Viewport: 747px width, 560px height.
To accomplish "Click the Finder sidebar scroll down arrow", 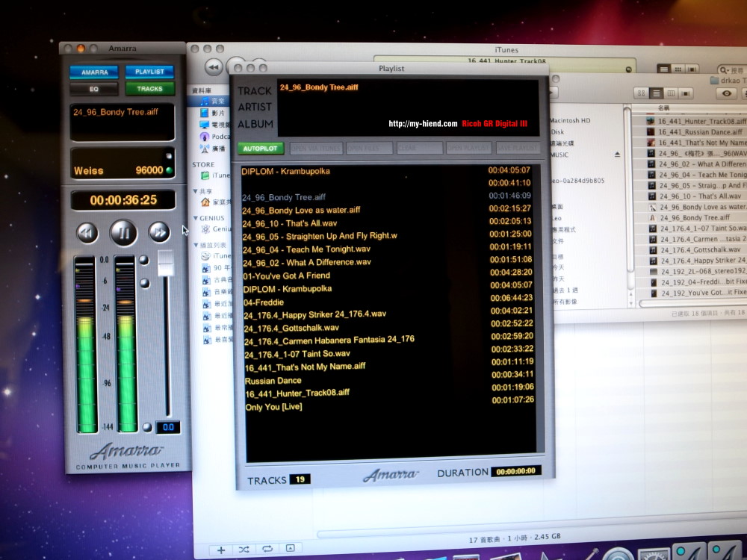I will 630,303.
